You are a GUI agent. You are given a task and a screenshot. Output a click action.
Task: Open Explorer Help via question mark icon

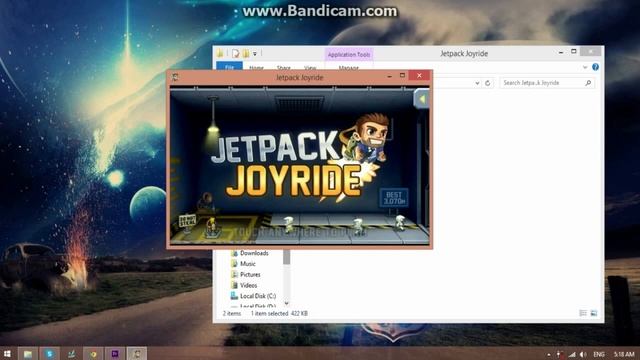coord(596,67)
